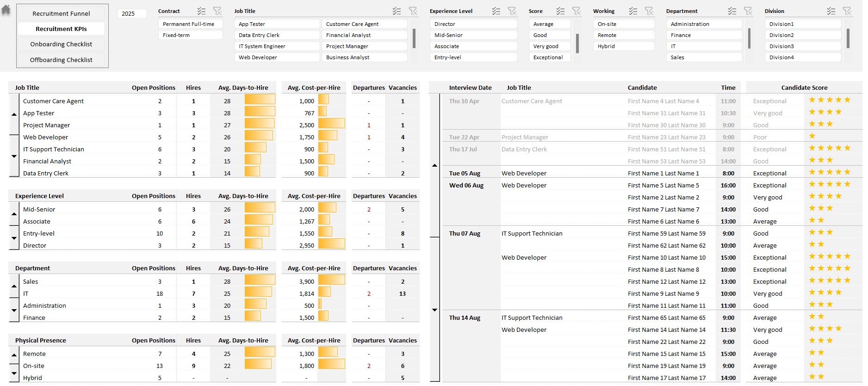The height and width of the screenshot is (386, 868).
Task: Toggle the Exceptional score filter
Action: (x=549, y=57)
